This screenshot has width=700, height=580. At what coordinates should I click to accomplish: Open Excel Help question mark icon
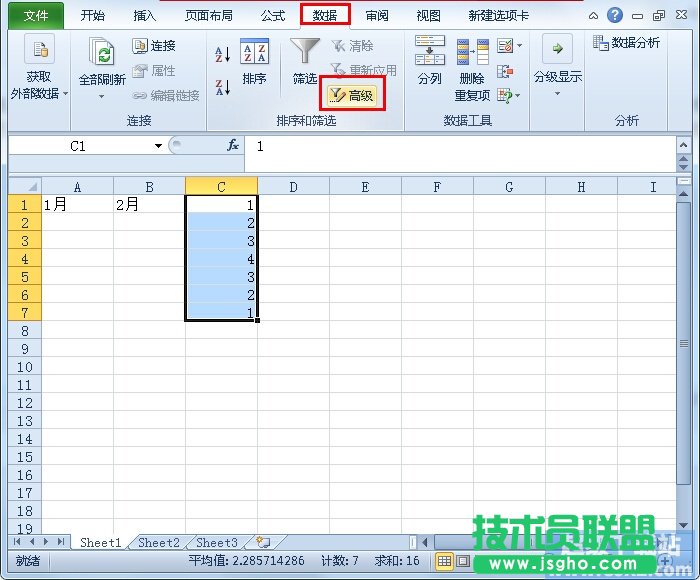(x=615, y=16)
